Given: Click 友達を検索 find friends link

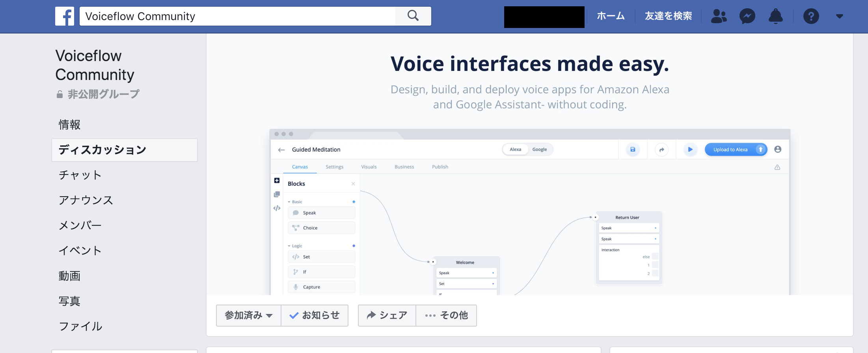Looking at the screenshot, I should tap(668, 16).
